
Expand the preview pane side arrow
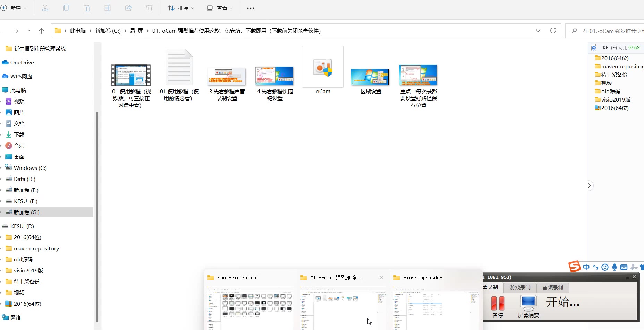tap(590, 185)
